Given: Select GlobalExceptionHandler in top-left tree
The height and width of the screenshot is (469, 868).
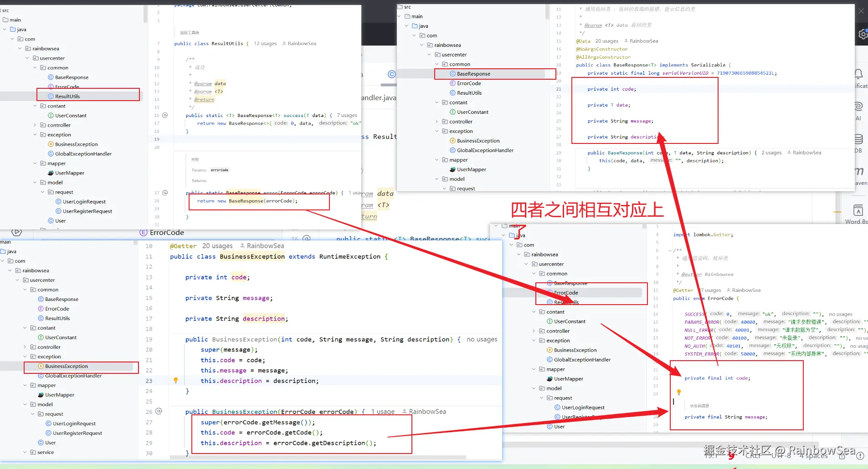Looking at the screenshot, I should pos(83,154).
